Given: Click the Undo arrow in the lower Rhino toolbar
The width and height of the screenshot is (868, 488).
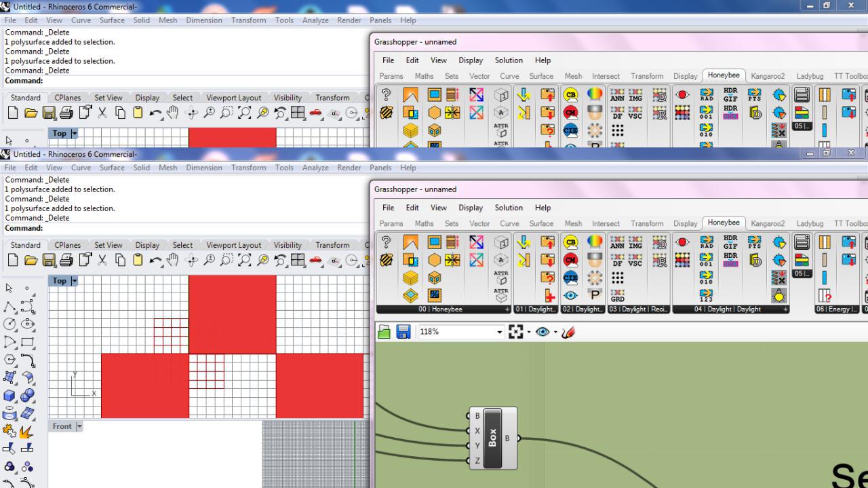Looking at the screenshot, I should (156, 260).
